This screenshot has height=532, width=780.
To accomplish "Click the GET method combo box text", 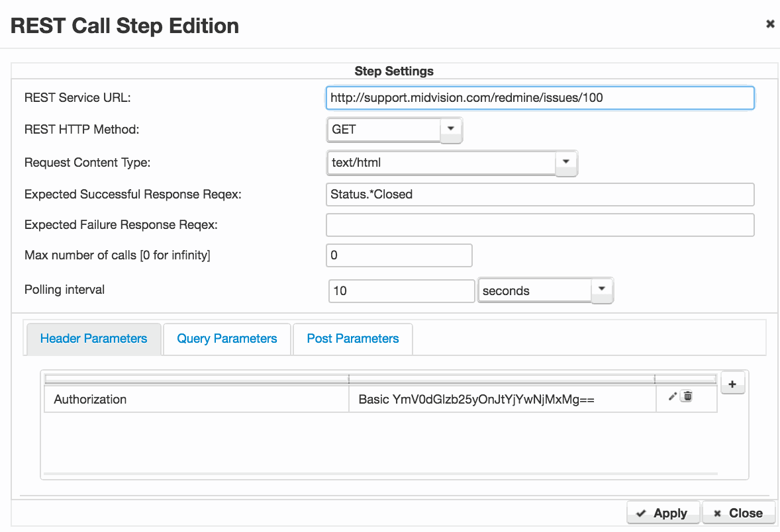I will click(x=384, y=130).
